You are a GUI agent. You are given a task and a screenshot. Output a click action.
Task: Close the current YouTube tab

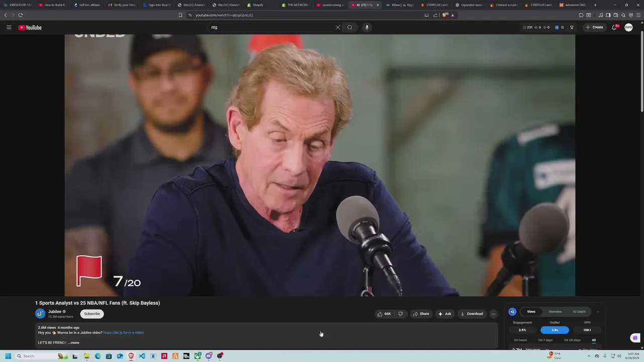(378, 5)
